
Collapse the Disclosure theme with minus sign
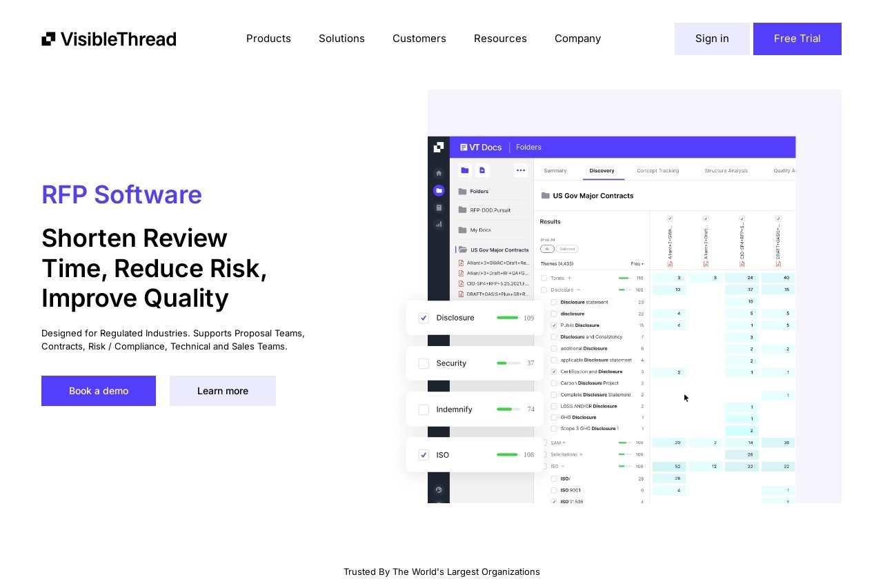tap(578, 290)
